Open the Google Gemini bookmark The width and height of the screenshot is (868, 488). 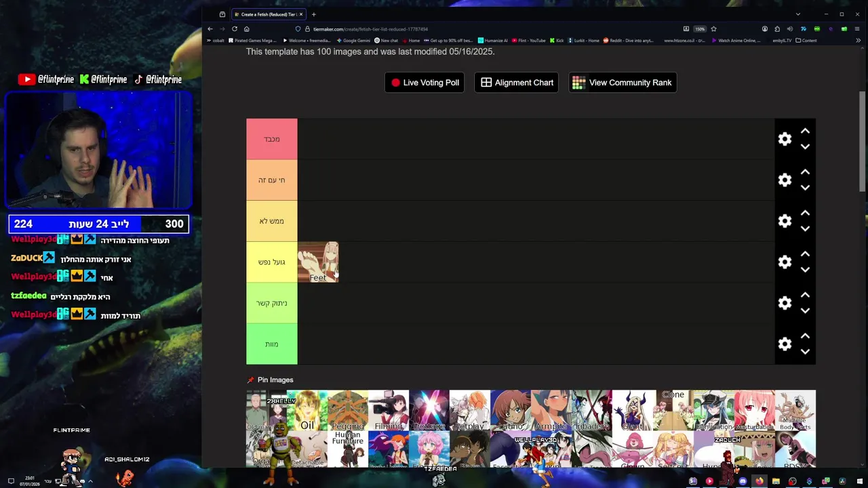point(353,41)
